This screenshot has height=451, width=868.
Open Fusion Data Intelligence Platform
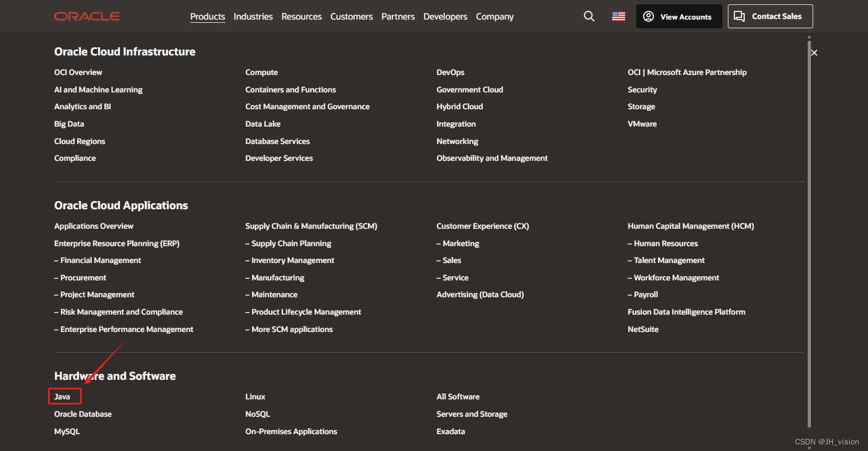click(x=687, y=312)
